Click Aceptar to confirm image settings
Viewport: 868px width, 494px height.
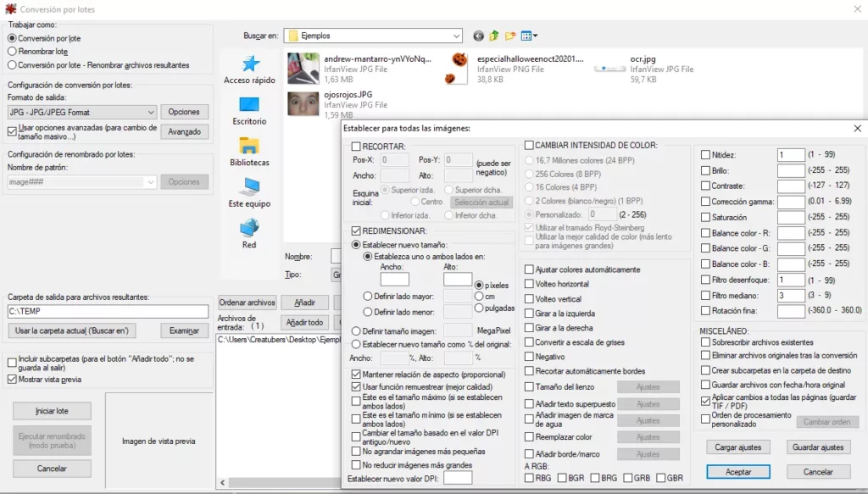point(737,471)
